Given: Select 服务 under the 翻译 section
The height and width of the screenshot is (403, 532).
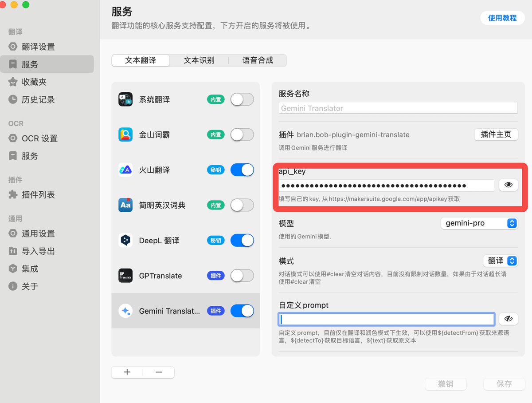Looking at the screenshot, I should coord(47,64).
